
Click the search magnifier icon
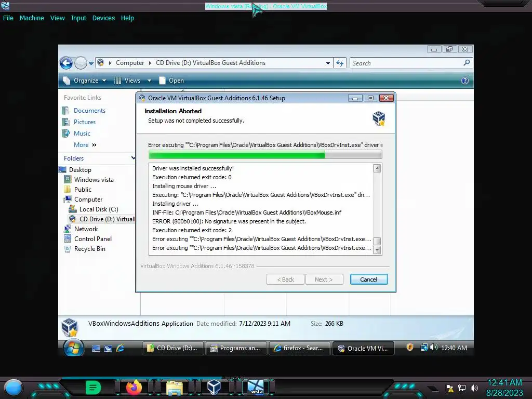pyautogui.click(x=467, y=63)
